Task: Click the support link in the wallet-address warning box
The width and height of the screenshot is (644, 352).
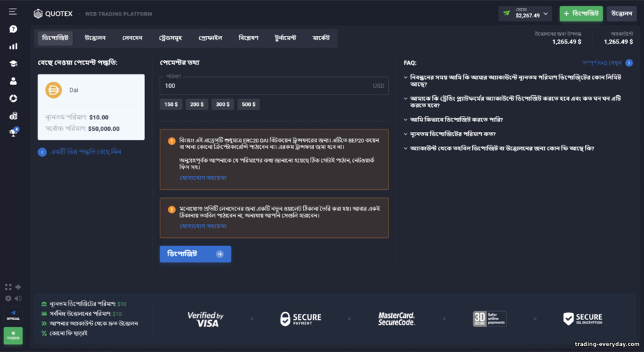Action: pyautogui.click(x=203, y=226)
